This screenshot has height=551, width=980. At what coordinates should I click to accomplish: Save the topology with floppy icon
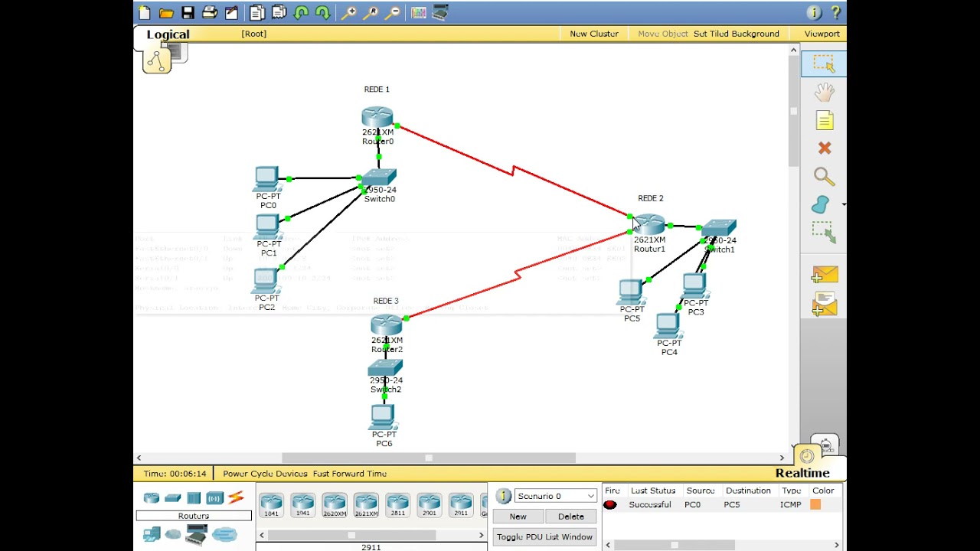pyautogui.click(x=188, y=13)
